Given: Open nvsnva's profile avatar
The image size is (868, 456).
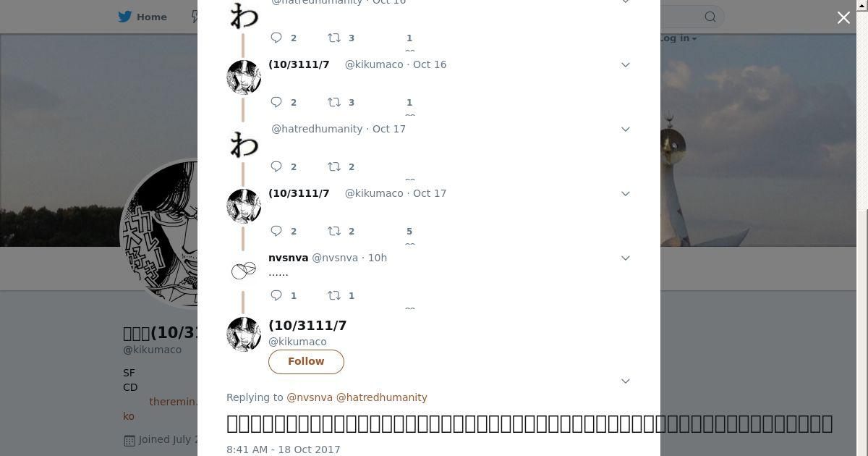Looking at the screenshot, I should [x=244, y=271].
